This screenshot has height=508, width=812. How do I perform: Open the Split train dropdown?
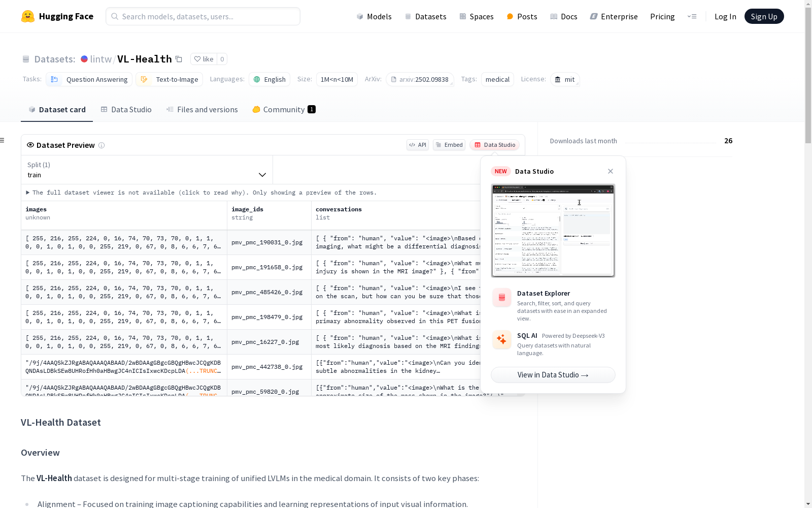tap(147, 170)
